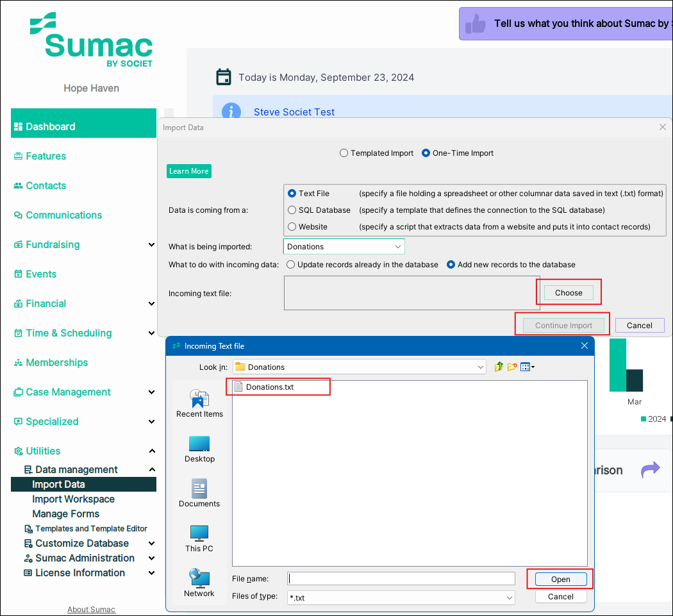Open the About Sumac link
Viewport: 673px width, 616px height.
pyautogui.click(x=91, y=610)
